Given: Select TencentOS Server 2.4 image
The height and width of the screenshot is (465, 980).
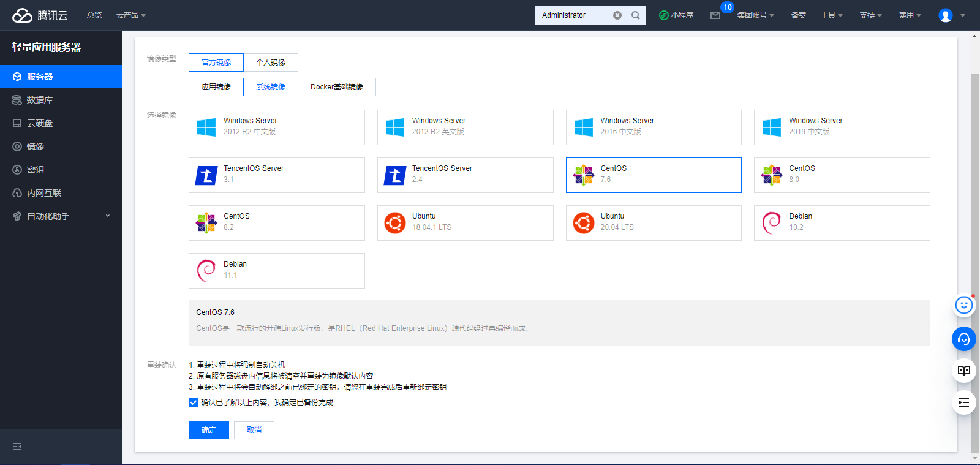Looking at the screenshot, I should tap(466, 175).
